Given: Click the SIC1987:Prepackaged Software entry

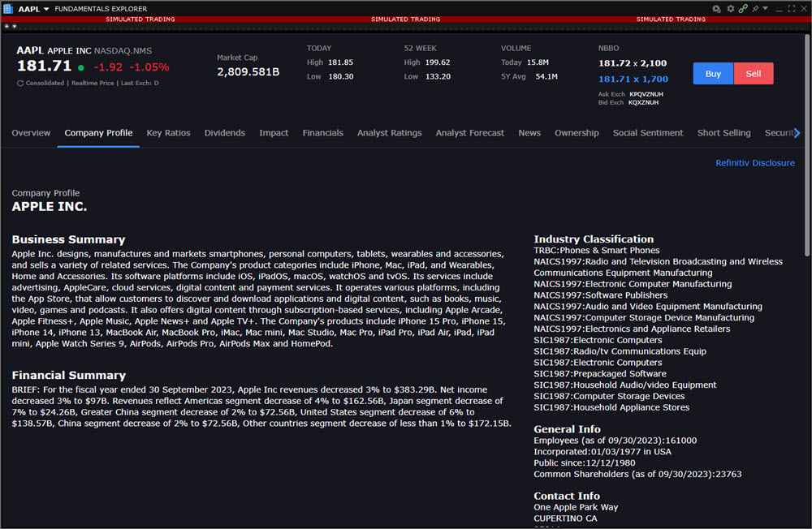Looking at the screenshot, I should click(x=600, y=374).
